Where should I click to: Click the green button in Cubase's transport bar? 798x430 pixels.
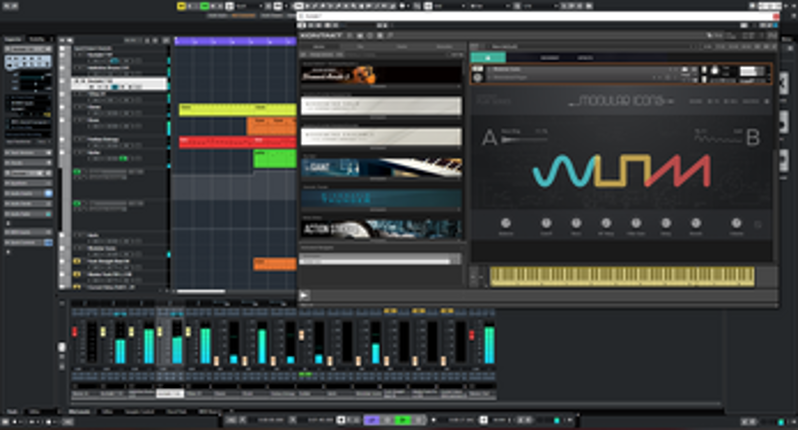pyautogui.click(x=403, y=420)
